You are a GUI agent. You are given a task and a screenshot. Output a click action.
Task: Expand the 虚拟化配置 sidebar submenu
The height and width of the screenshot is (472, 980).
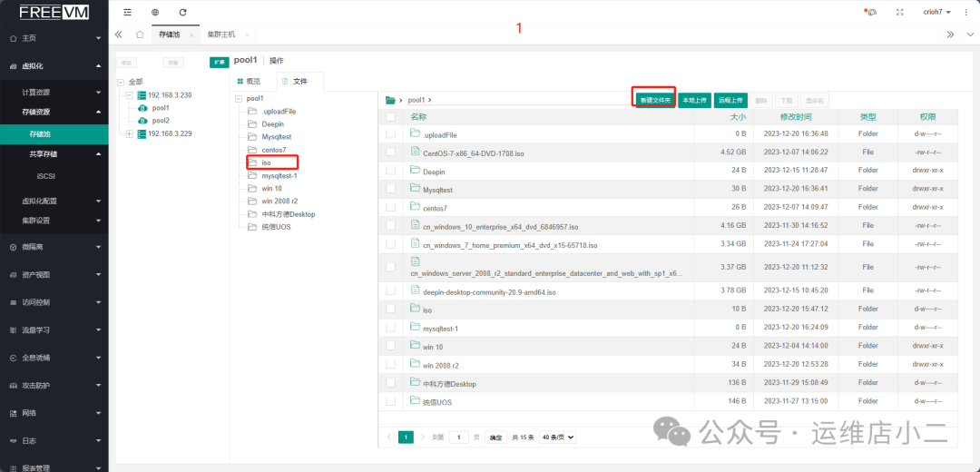pos(54,201)
